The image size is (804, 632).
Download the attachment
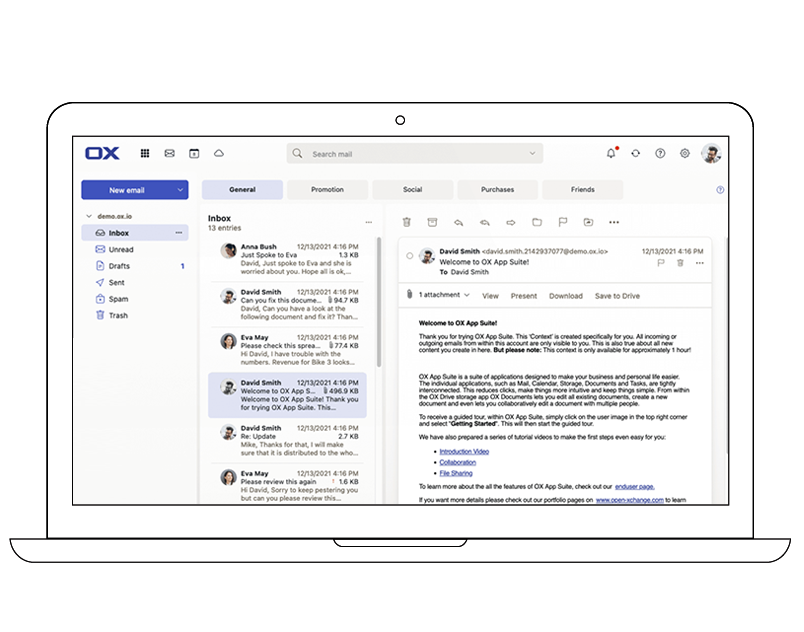(566, 296)
